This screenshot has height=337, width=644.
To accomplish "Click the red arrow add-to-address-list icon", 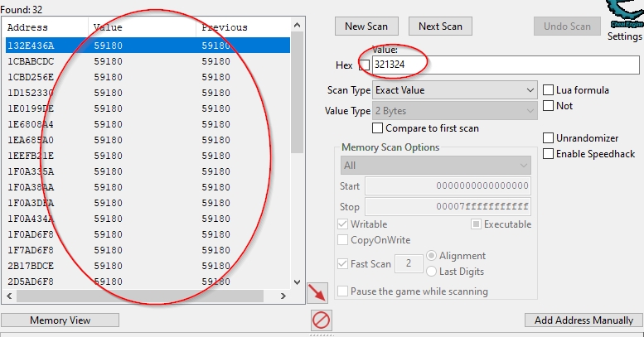I will coord(317,291).
